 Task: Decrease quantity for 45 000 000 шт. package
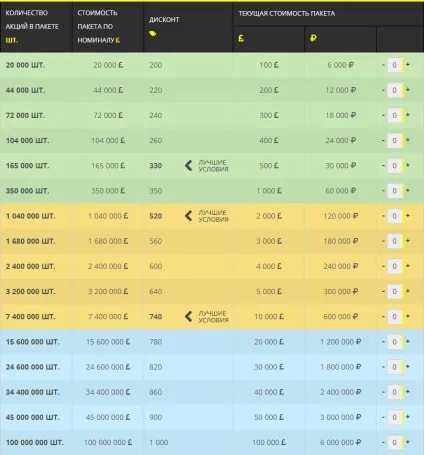383,417
